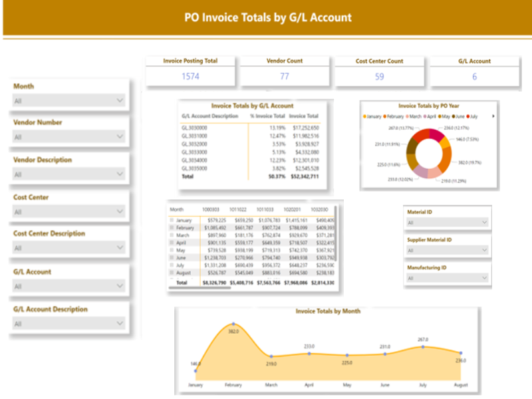Click the G/L Account Description column header
This screenshot has width=532, height=399.
pyautogui.click(x=209, y=116)
